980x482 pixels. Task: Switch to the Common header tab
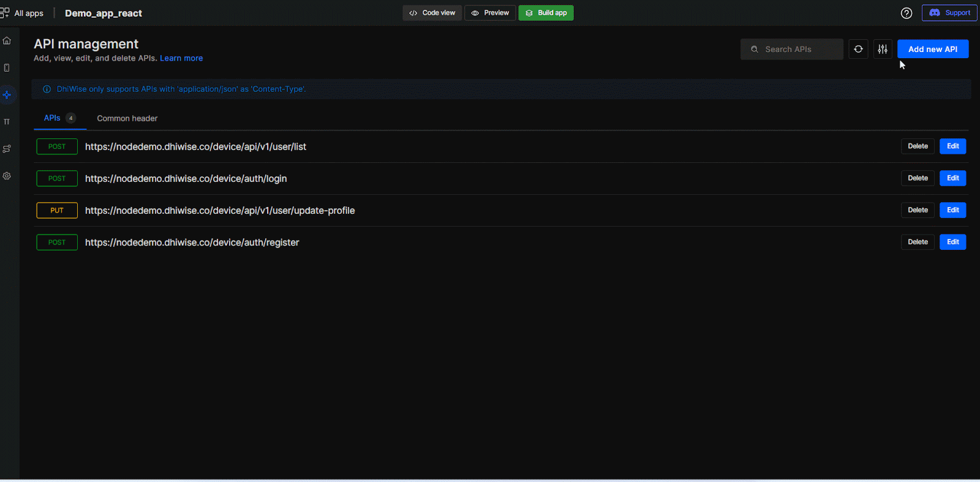click(127, 118)
